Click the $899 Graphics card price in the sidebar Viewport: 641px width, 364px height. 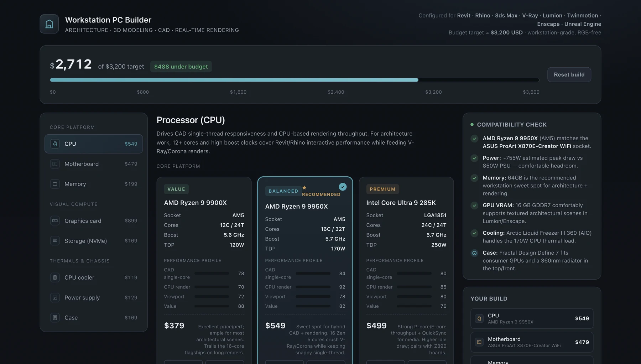131,221
